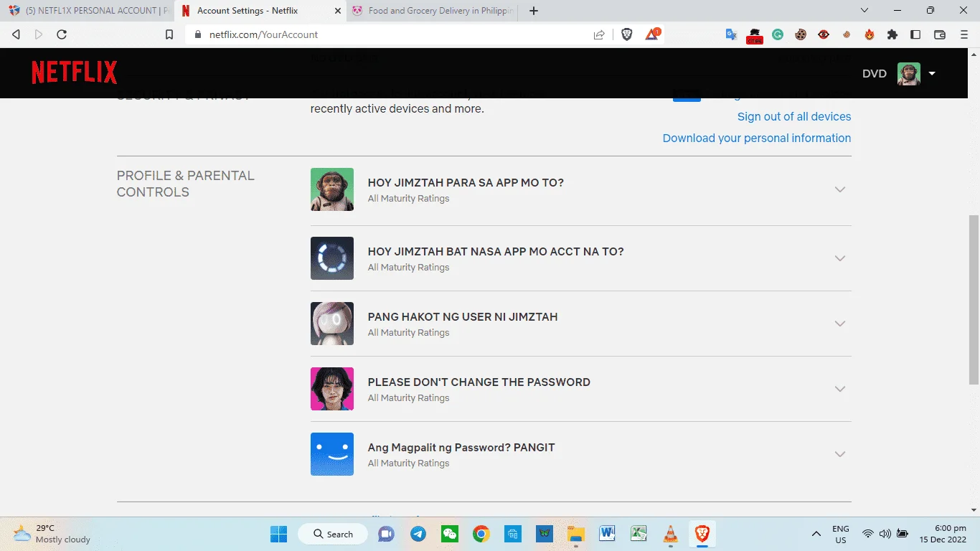980x551 pixels.
Task: Open the Extensions puzzle piece menu
Action: click(x=892, y=34)
